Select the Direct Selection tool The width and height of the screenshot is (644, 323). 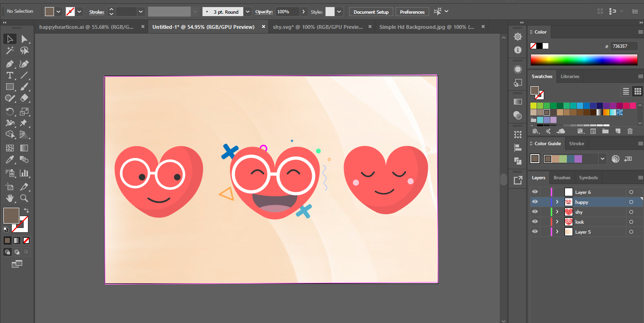point(23,39)
